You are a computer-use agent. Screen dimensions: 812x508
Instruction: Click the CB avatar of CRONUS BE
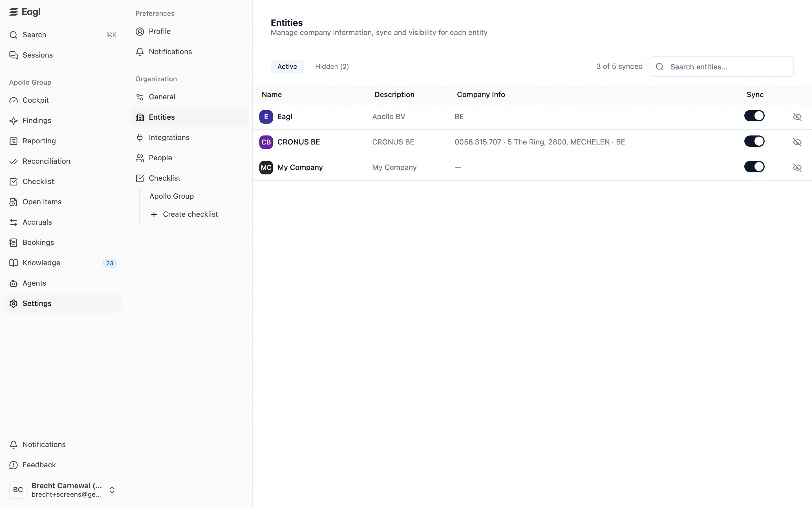tap(266, 142)
